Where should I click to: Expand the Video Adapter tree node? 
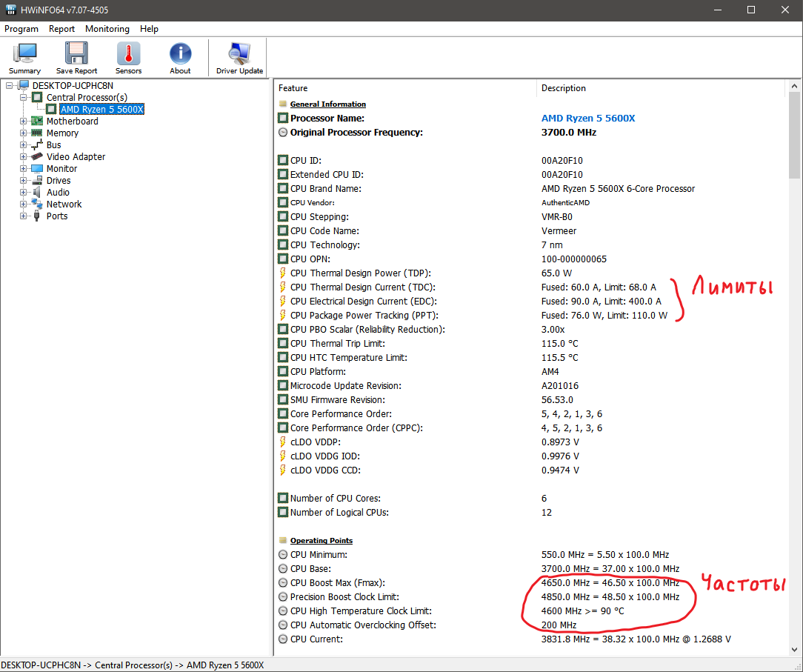[x=23, y=157]
